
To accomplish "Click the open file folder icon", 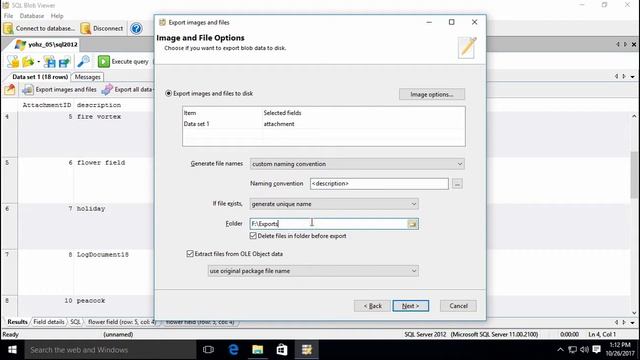I will pyautogui.click(x=28, y=62).
